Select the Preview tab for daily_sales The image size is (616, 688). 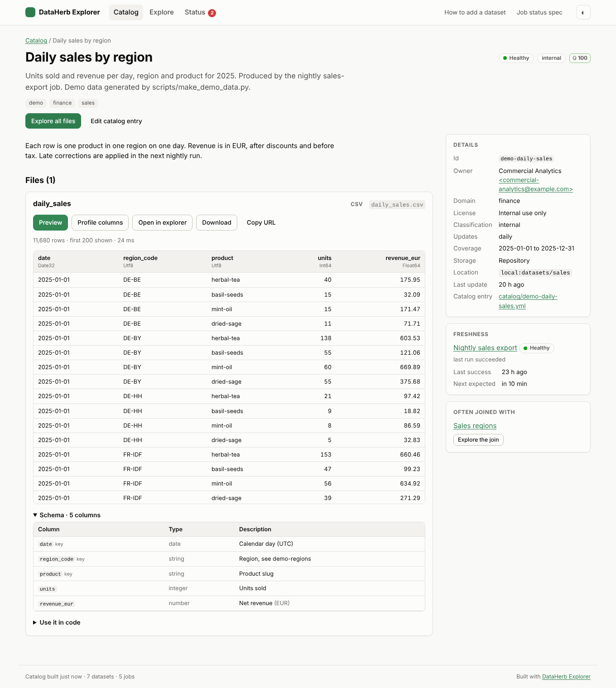tap(50, 222)
